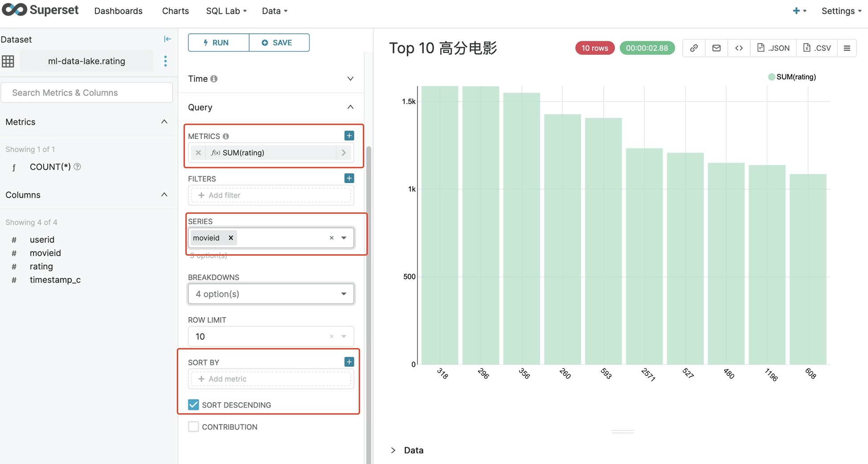Viewport: 868px width, 464px height.
Task: Open dataset options three-dot menu
Action: pos(165,61)
